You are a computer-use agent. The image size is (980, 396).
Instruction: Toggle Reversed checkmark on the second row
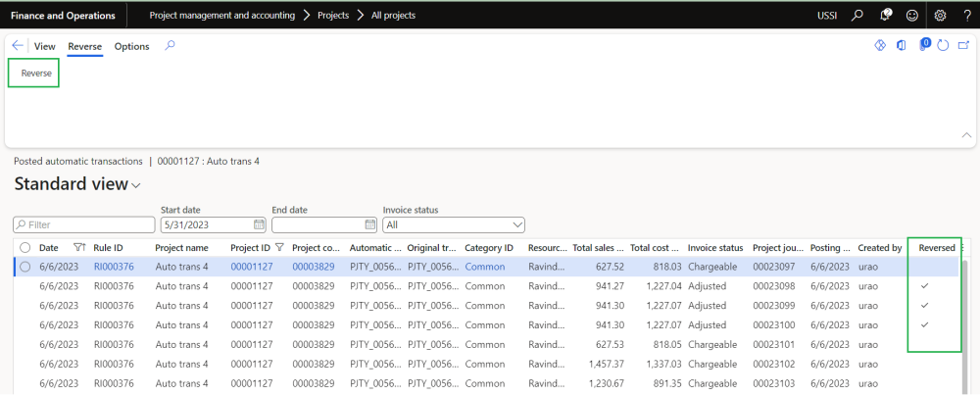[x=923, y=285]
